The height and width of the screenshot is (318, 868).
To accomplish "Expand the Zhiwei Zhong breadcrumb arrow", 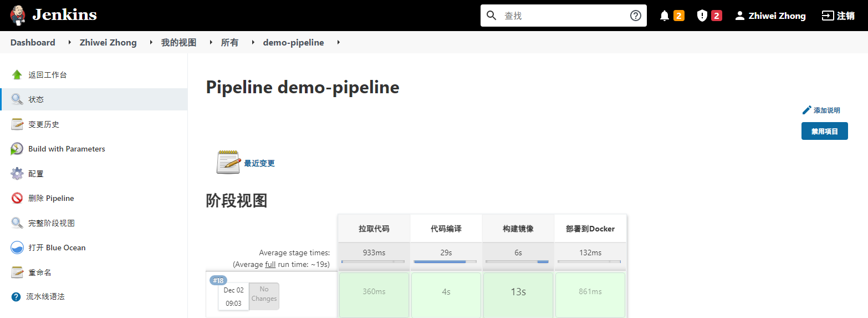I will 151,42.
